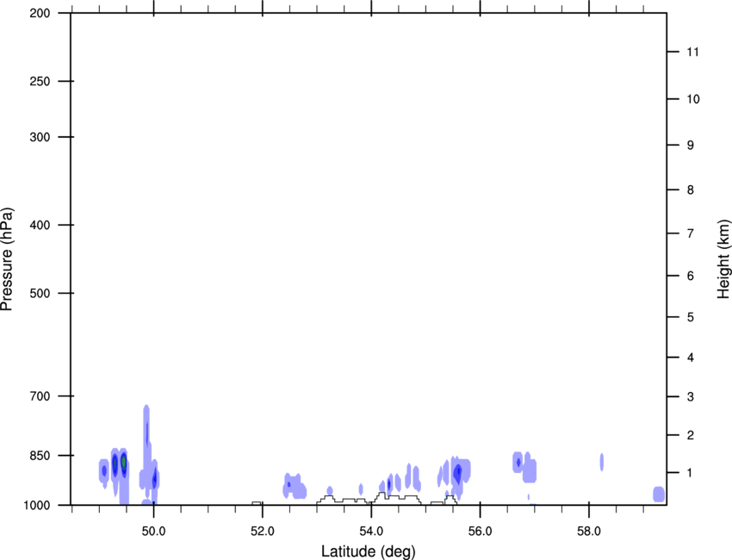Click the blue blob with dark core near 56.7 latitude
732x560 pixels.
pos(518,463)
